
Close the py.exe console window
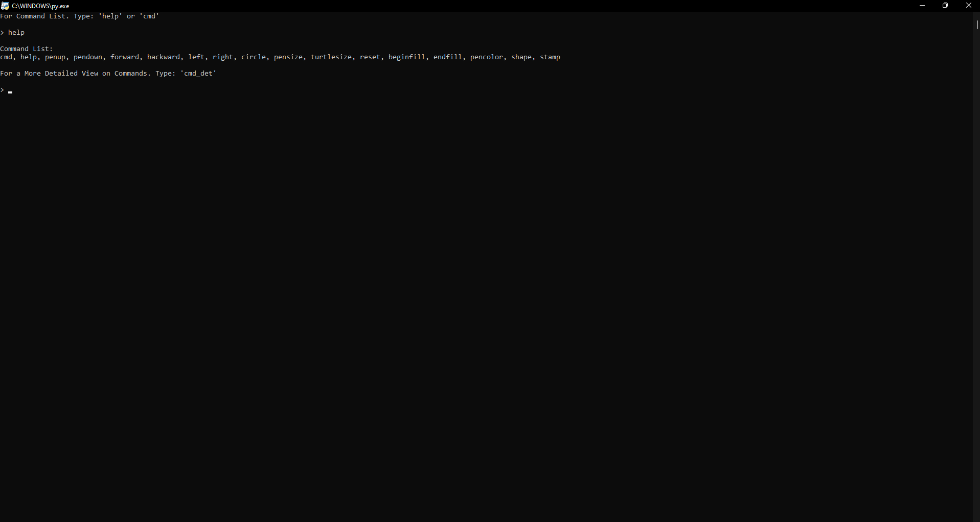click(968, 6)
